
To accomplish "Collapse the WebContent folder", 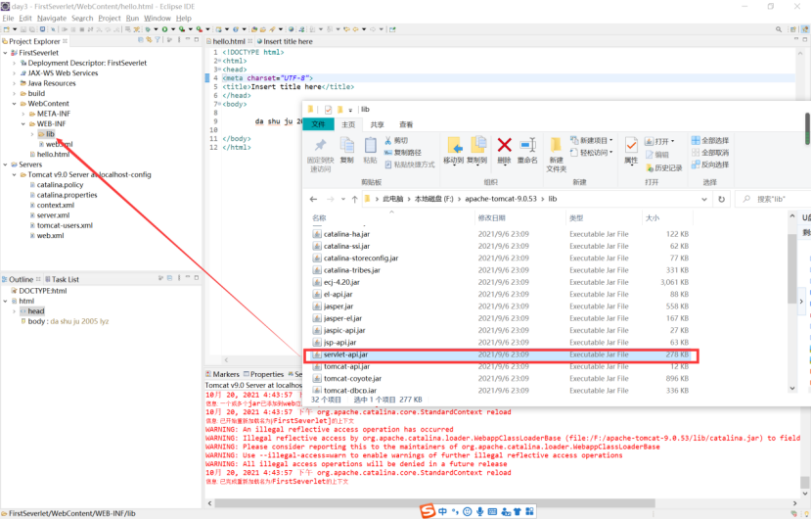I will (14, 104).
